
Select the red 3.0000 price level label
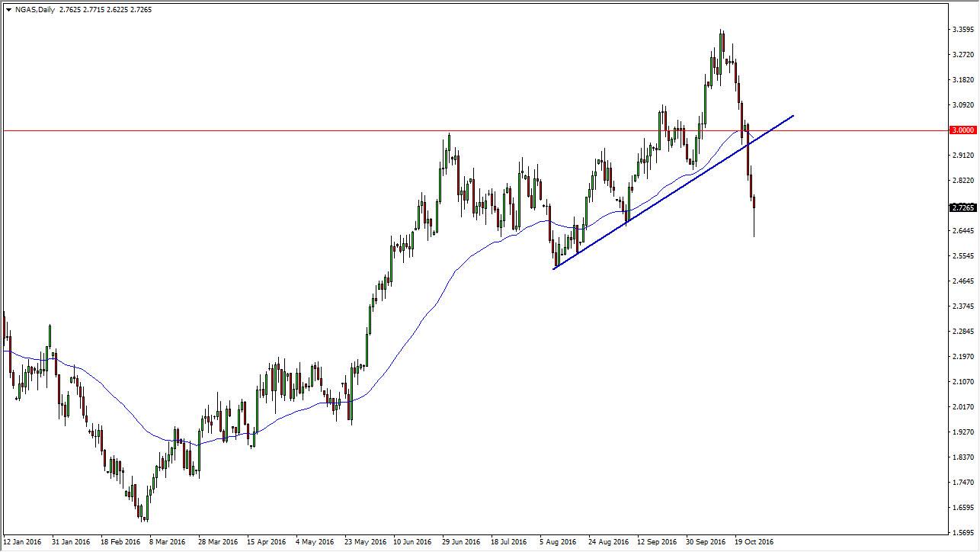click(964, 130)
